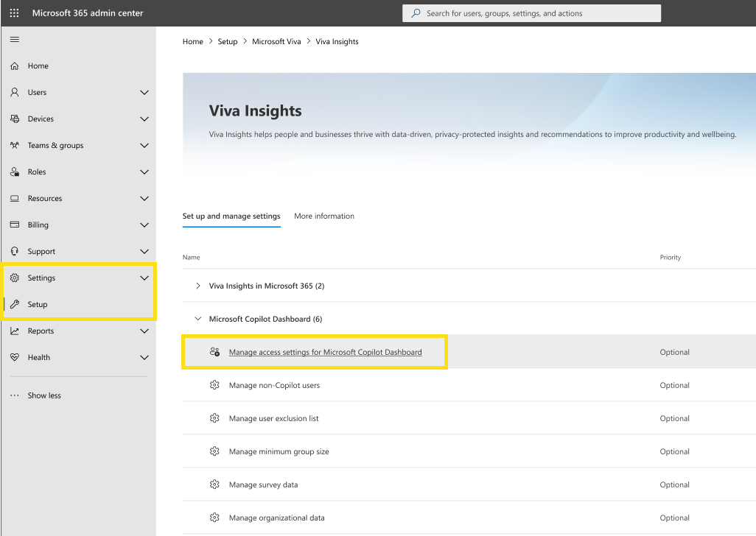Viewport: 756px width, 536px height.
Task: Click the people icon beside Manage access settings
Action: coord(214,352)
